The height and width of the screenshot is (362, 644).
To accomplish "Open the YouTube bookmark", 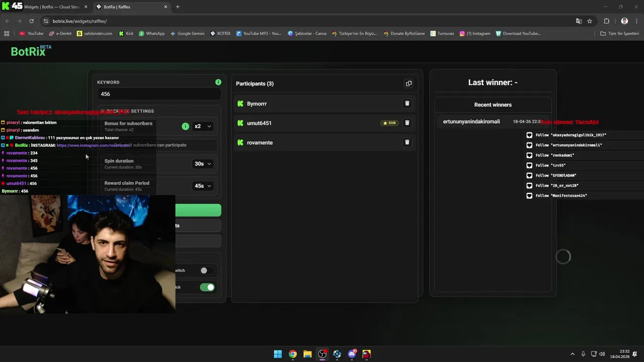I will (31, 34).
